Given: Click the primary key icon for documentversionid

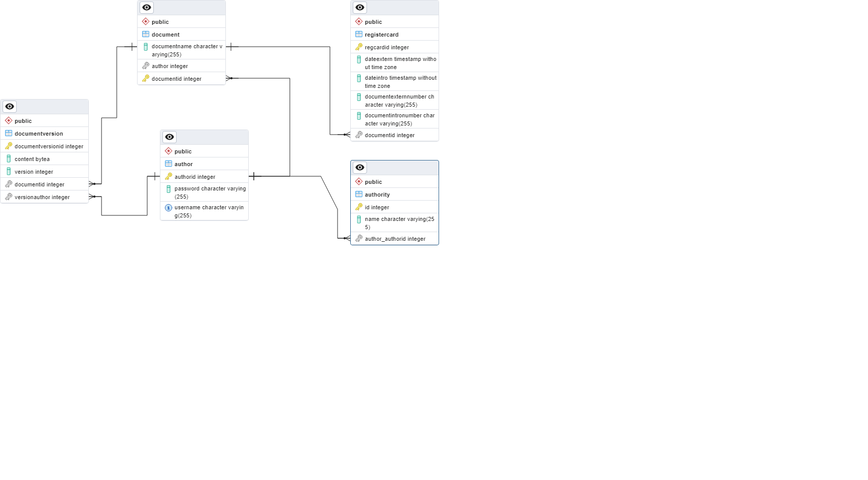Looking at the screenshot, I should pos(9,146).
